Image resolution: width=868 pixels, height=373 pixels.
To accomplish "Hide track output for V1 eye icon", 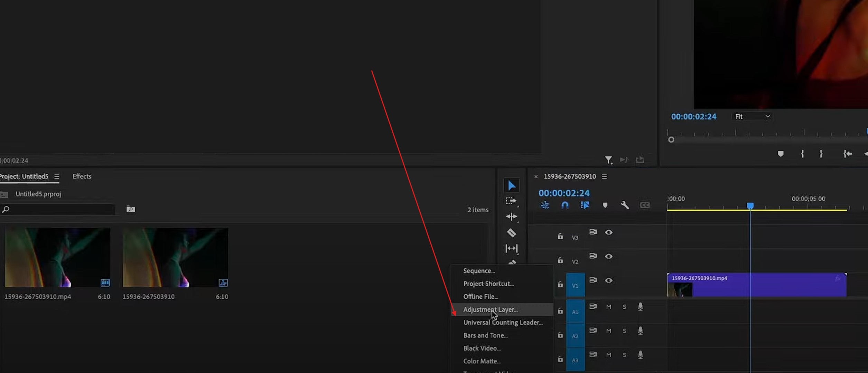I will pos(609,280).
